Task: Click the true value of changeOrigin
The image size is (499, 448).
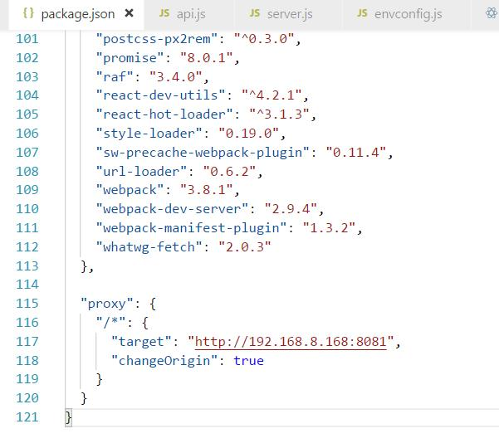Action: [x=248, y=361]
